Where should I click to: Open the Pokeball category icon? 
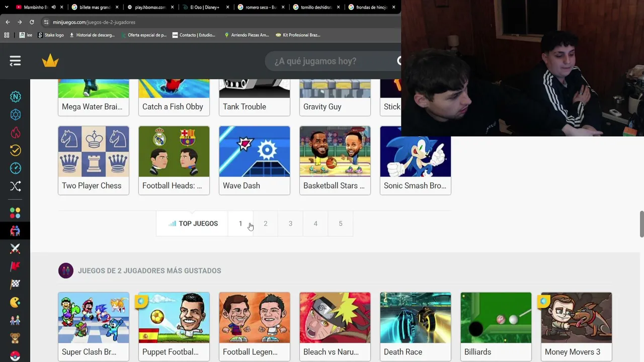pyautogui.click(x=15, y=355)
